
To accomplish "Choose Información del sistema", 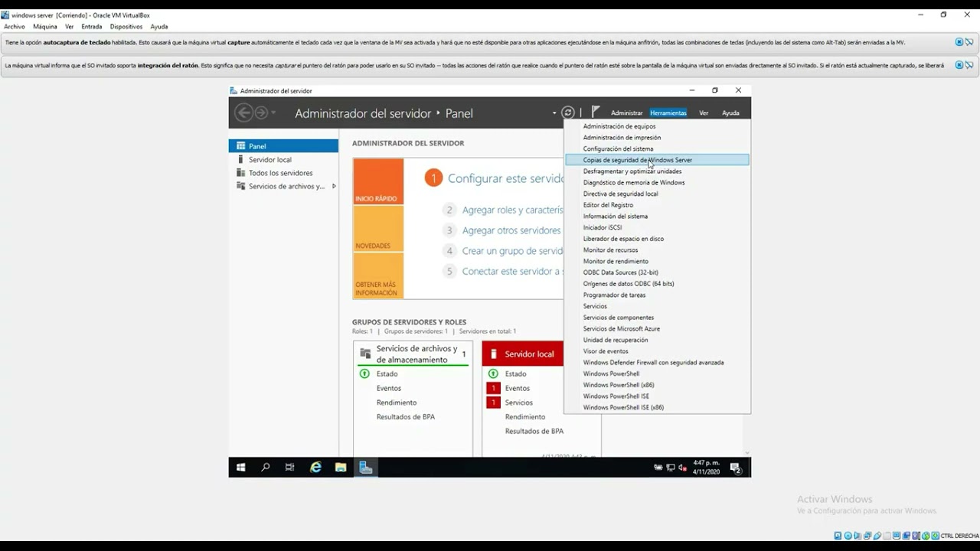I will 615,216.
